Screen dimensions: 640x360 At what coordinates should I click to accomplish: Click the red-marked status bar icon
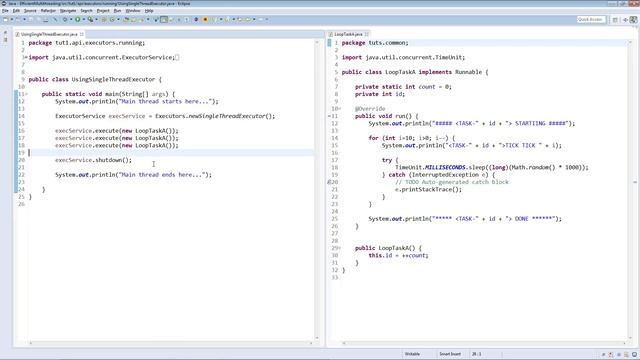click(x=611, y=355)
